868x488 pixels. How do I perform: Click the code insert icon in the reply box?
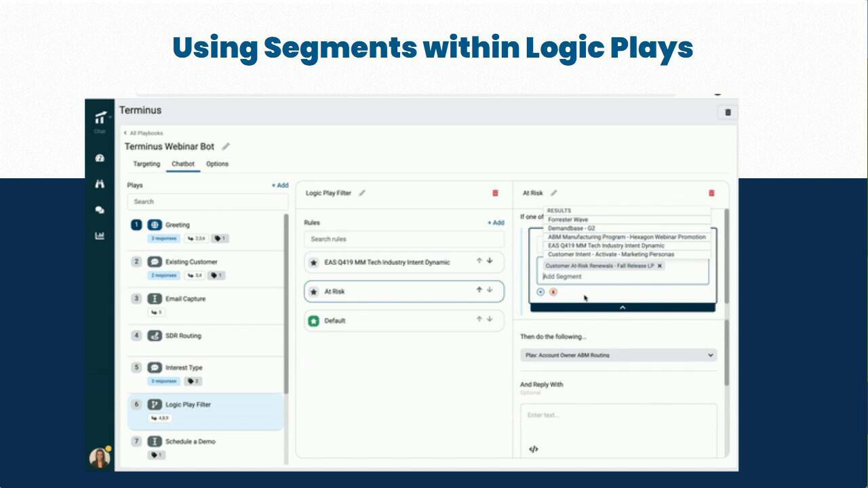pyautogui.click(x=534, y=449)
